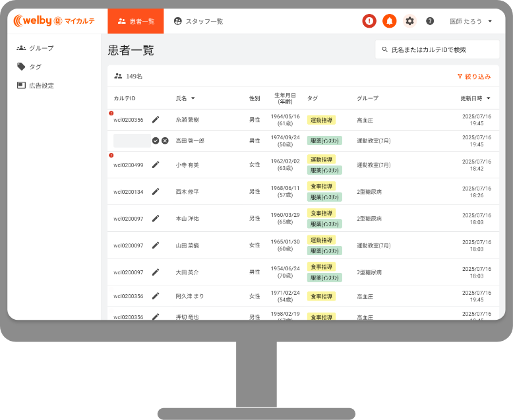Open グループ in the sidebar
The width and height of the screenshot is (513, 420).
tap(41, 48)
